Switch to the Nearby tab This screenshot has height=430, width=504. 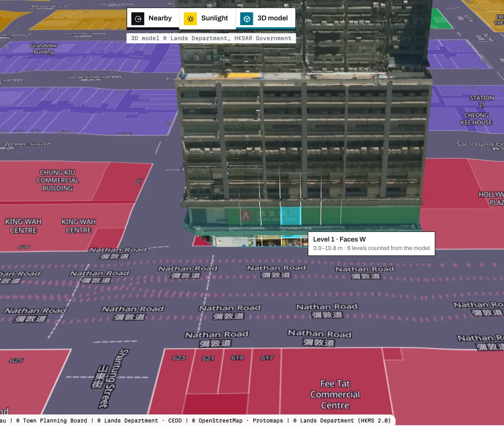[153, 18]
